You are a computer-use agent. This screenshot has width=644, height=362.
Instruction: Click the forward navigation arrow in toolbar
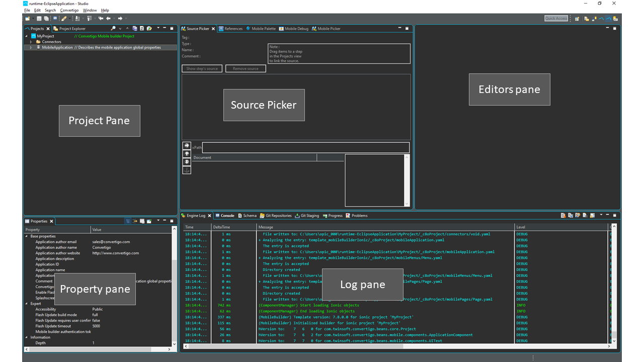(120, 19)
